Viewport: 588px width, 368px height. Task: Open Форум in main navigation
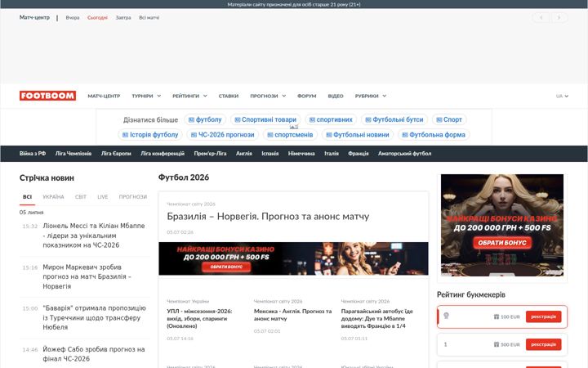307,96
